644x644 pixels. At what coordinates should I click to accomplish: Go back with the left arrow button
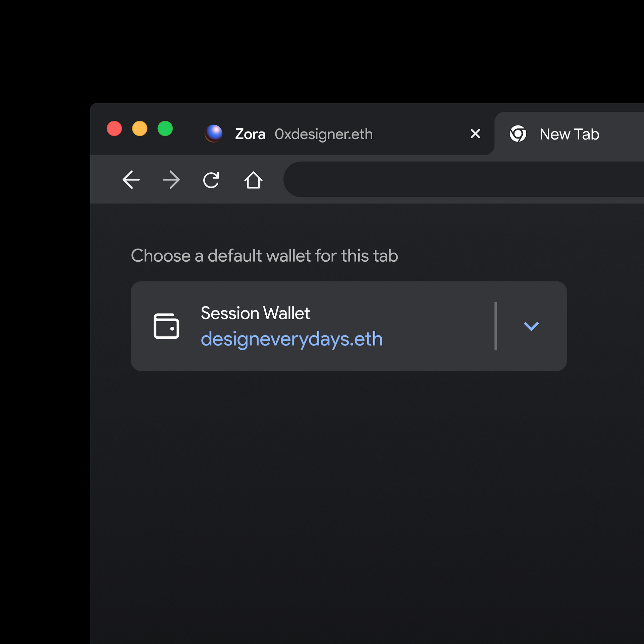click(131, 180)
